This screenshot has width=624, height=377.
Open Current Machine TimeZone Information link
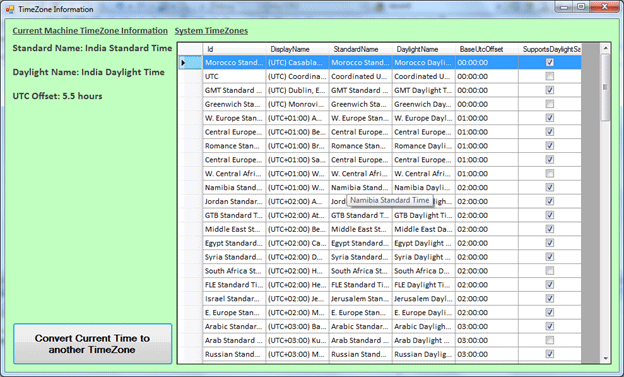pos(90,31)
